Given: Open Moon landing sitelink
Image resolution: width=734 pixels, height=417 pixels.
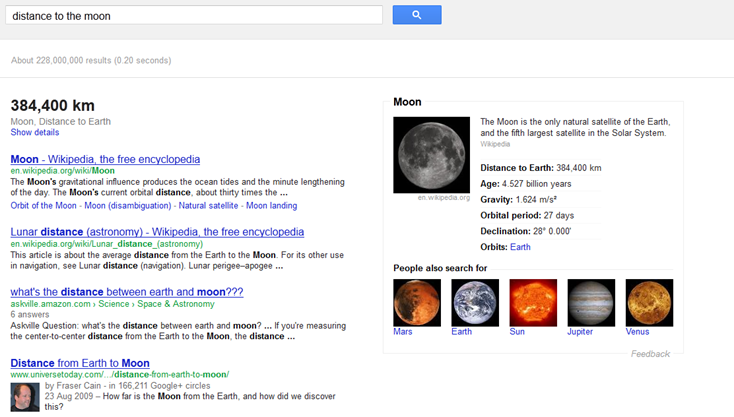Looking at the screenshot, I should 271,205.
